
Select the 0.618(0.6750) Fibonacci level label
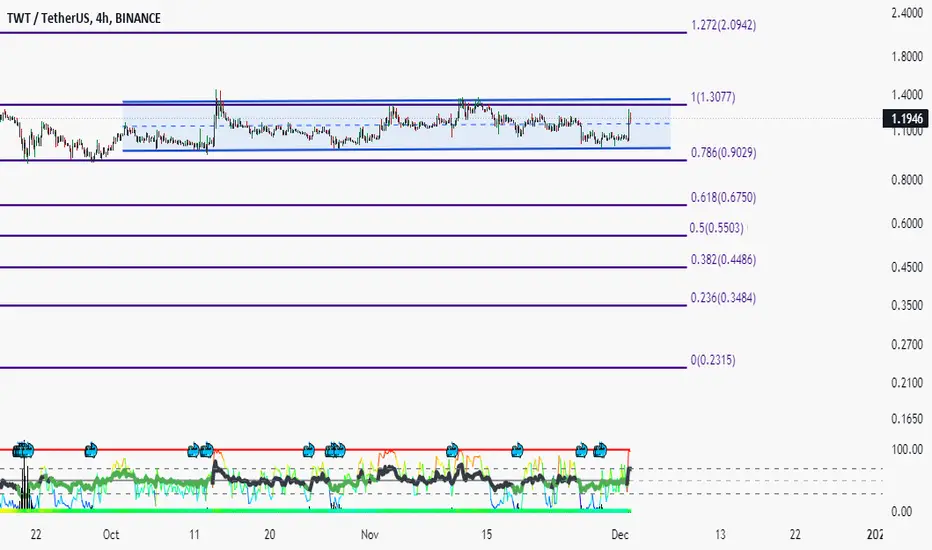pyautogui.click(x=723, y=197)
